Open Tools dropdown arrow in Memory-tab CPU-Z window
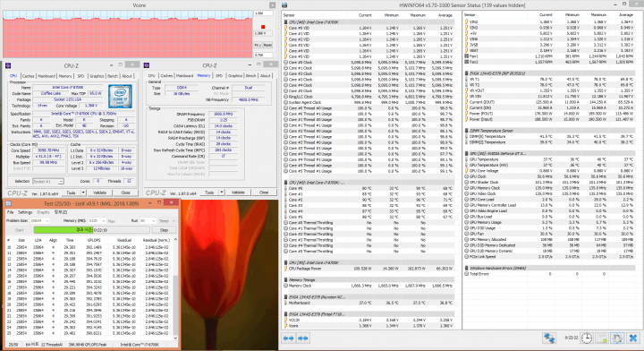This screenshot has width=644, height=351. [x=222, y=193]
